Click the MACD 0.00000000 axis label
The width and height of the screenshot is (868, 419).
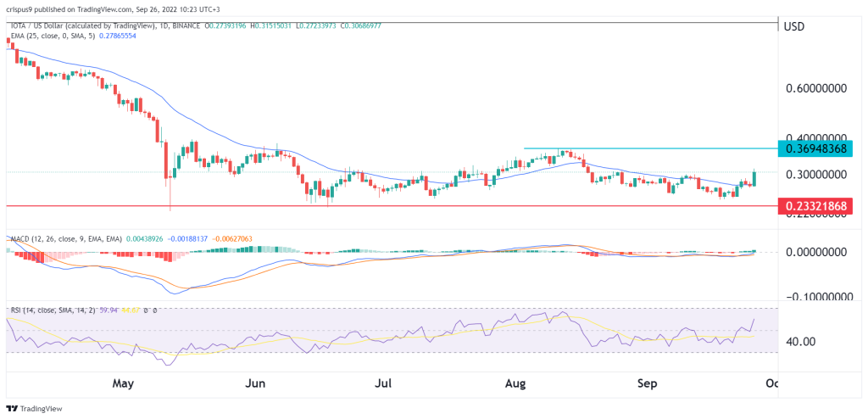pos(815,252)
